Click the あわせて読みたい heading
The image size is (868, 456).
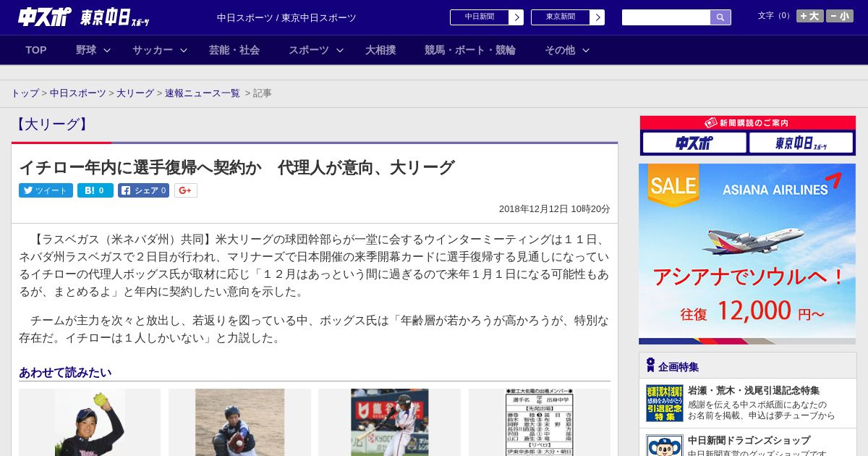[x=65, y=373]
